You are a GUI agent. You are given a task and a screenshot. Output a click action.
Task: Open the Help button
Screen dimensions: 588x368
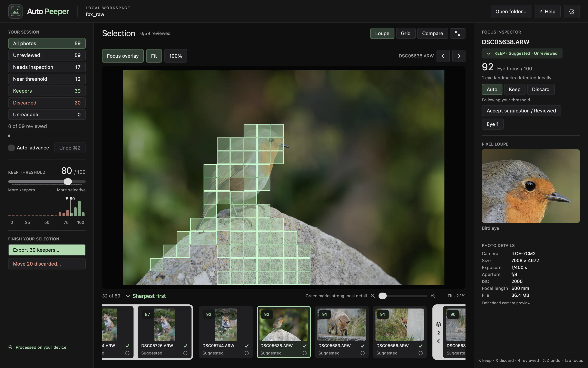547,11
